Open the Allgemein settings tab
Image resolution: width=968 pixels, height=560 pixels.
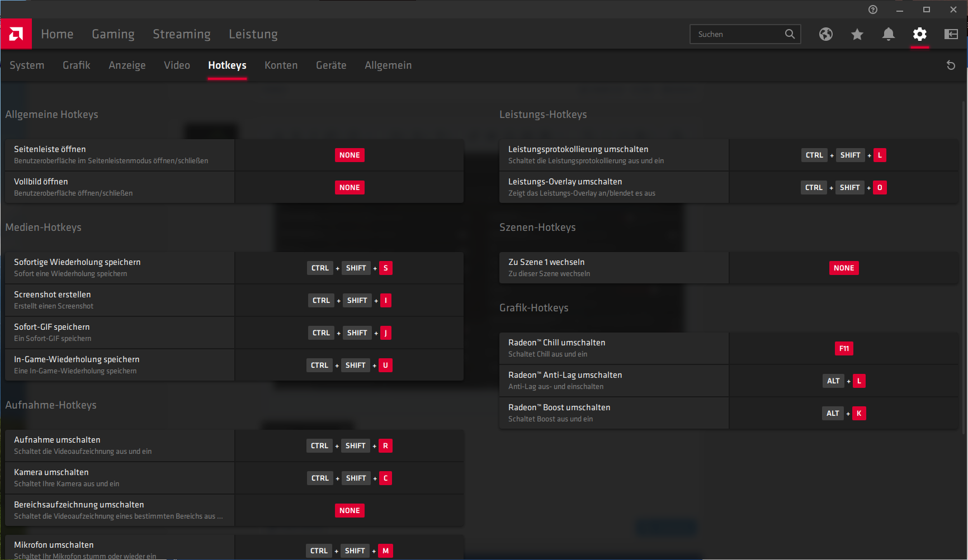click(x=388, y=65)
